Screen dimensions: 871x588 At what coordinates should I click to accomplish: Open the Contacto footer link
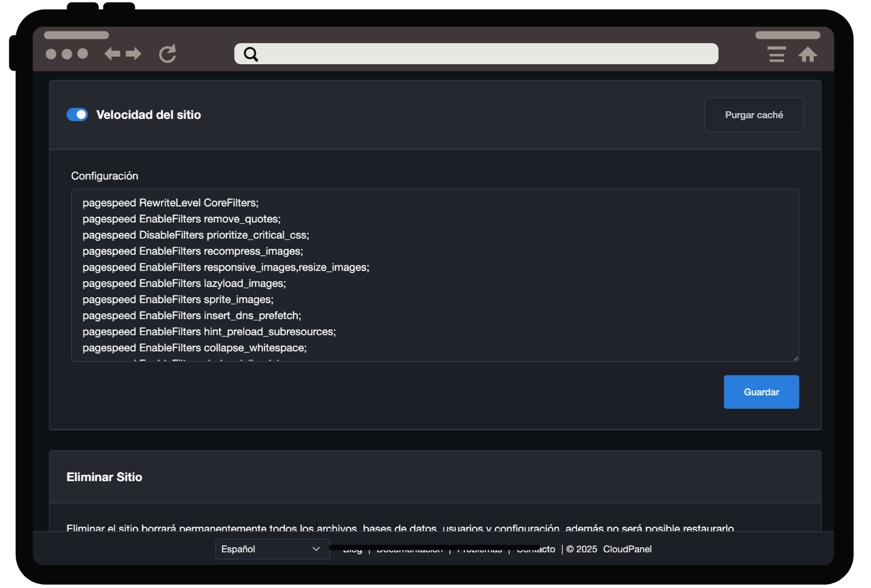pyautogui.click(x=536, y=550)
